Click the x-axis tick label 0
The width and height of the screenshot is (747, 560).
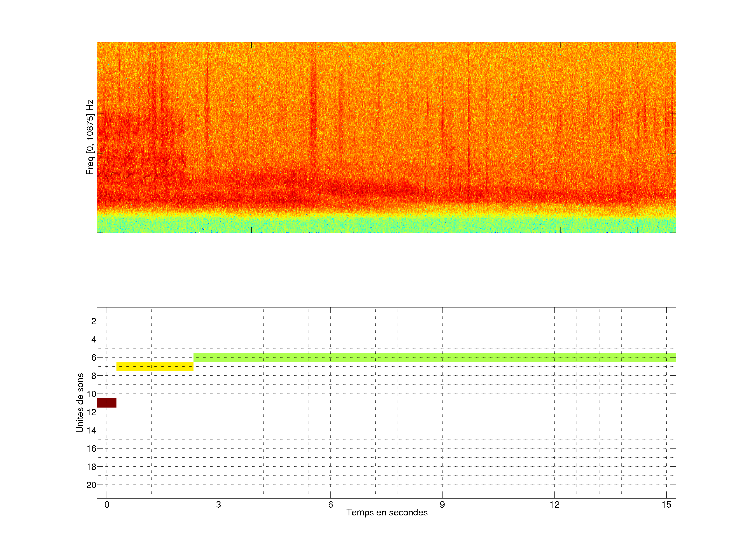tap(107, 505)
